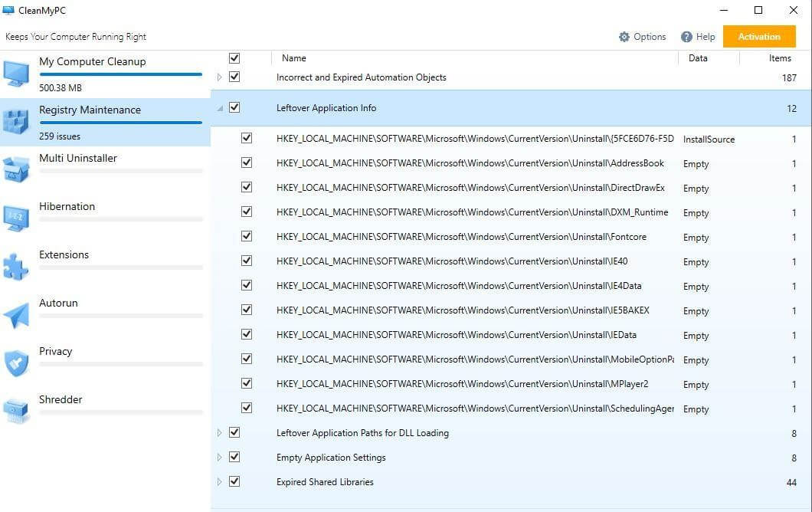Click the Autorun paper plane icon
This screenshot has height=512, width=812.
[16, 314]
